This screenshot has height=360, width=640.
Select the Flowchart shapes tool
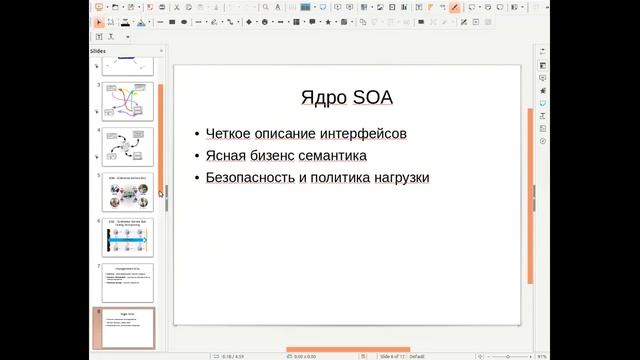[296, 22]
